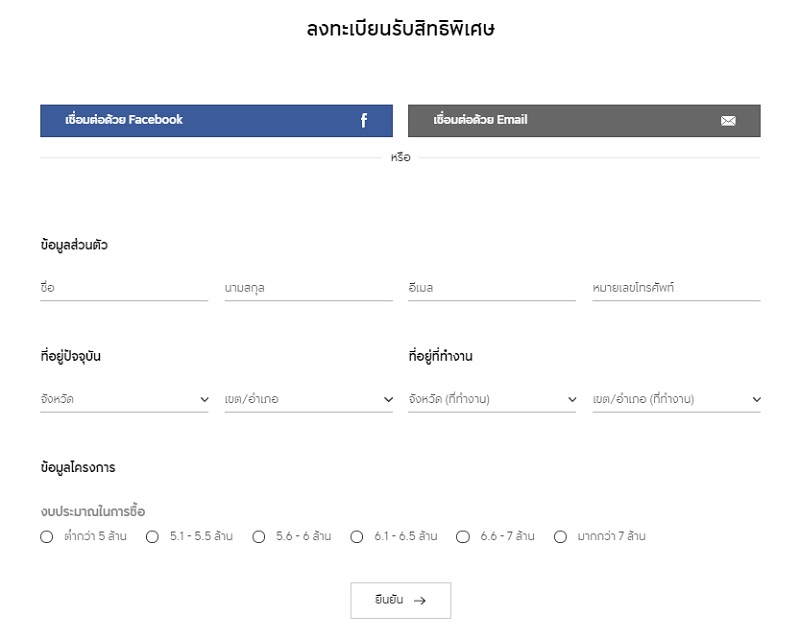The width and height of the screenshot is (800, 639).
Task: Select the อีเมล input field
Action: click(492, 288)
